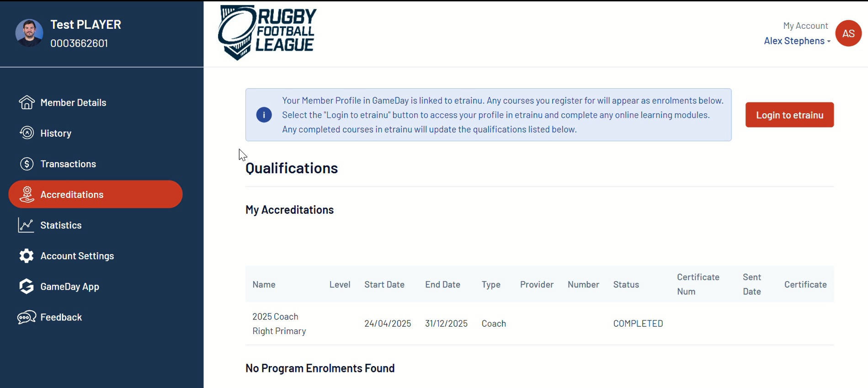Image resolution: width=868 pixels, height=388 pixels.
Task: Click the Account Settings gear icon
Action: (x=27, y=256)
